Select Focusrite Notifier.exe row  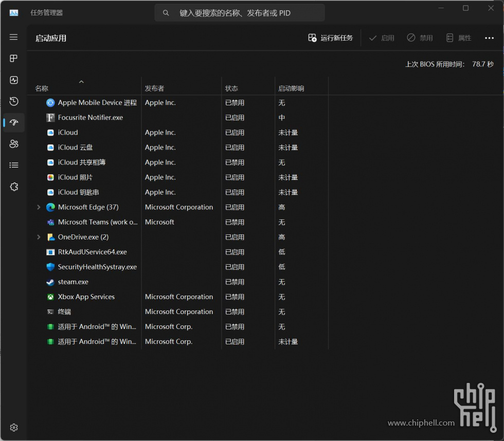click(178, 118)
